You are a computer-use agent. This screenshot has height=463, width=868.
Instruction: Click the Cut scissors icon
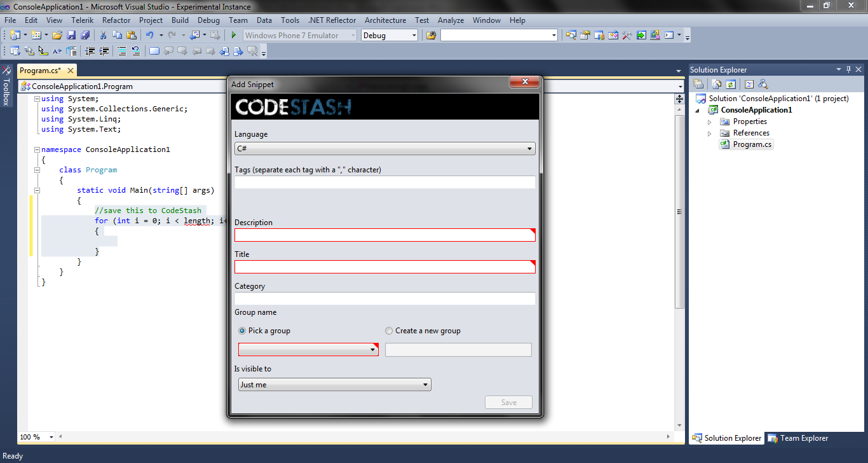tap(104, 36)
